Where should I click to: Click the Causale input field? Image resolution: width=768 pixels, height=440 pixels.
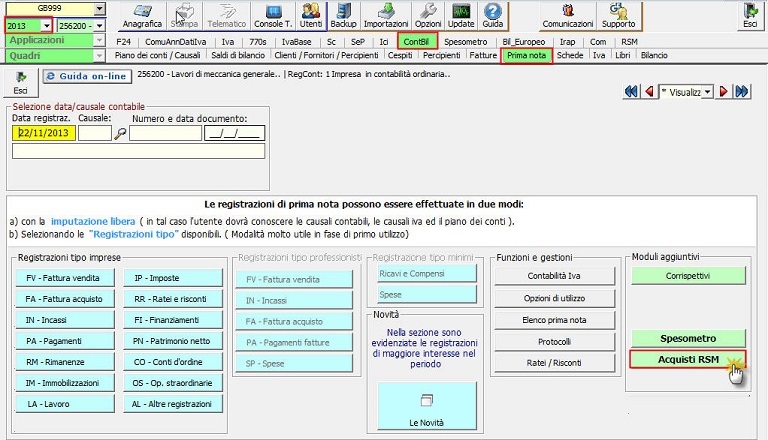click(95, 133)
